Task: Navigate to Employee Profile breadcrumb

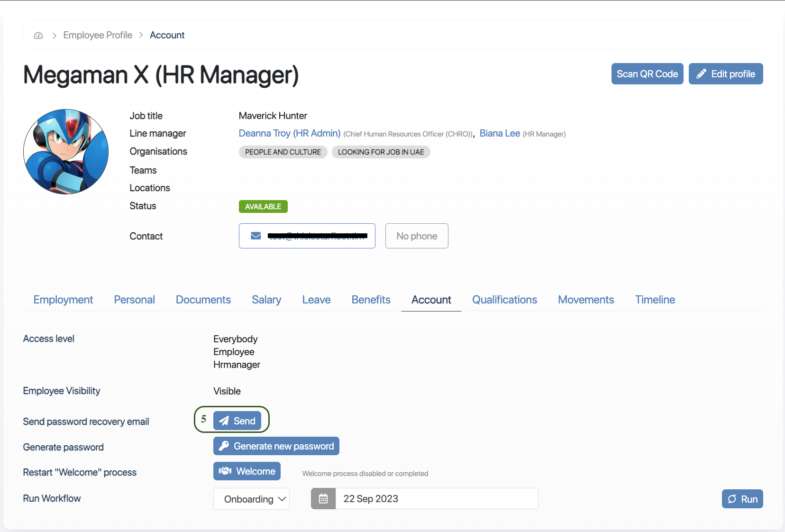Action: tap(98, 36)
